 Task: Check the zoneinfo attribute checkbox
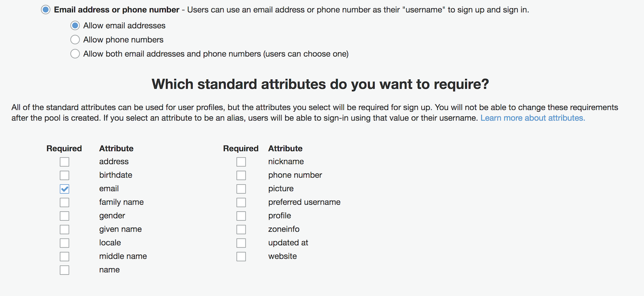pyautogui.click(x=241, y=229)
